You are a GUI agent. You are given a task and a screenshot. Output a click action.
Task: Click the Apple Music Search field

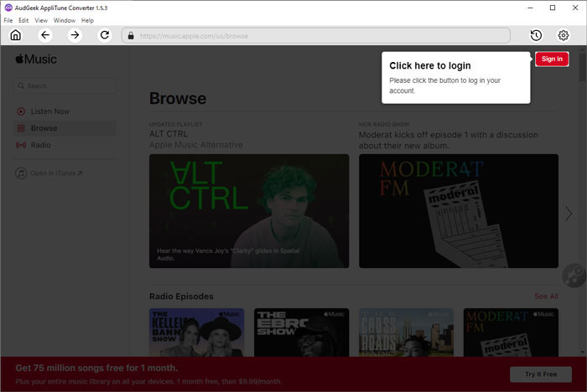65,85
